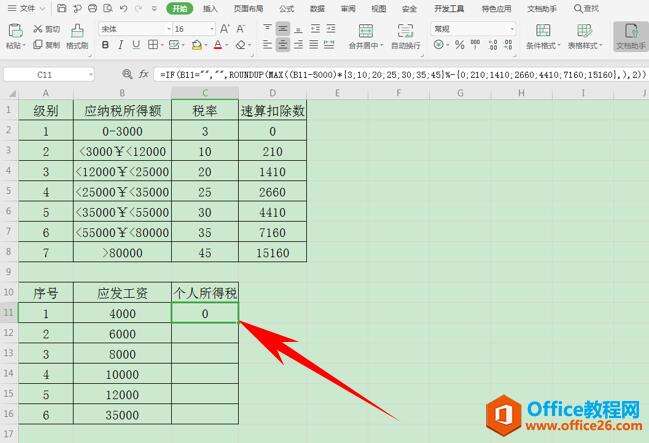Click the 查找 search button
This screenshot has width=649, height=443.
[x=587, y=8]
